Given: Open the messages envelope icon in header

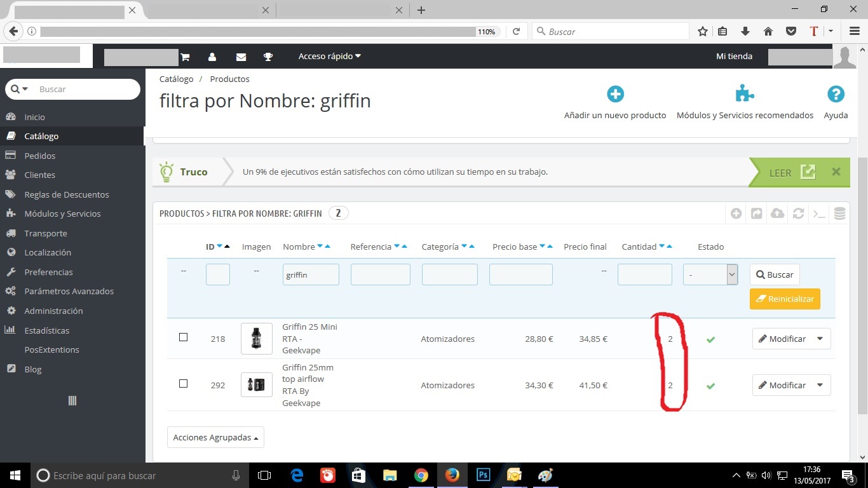Looking at the screenshot, I should (241, 57).
